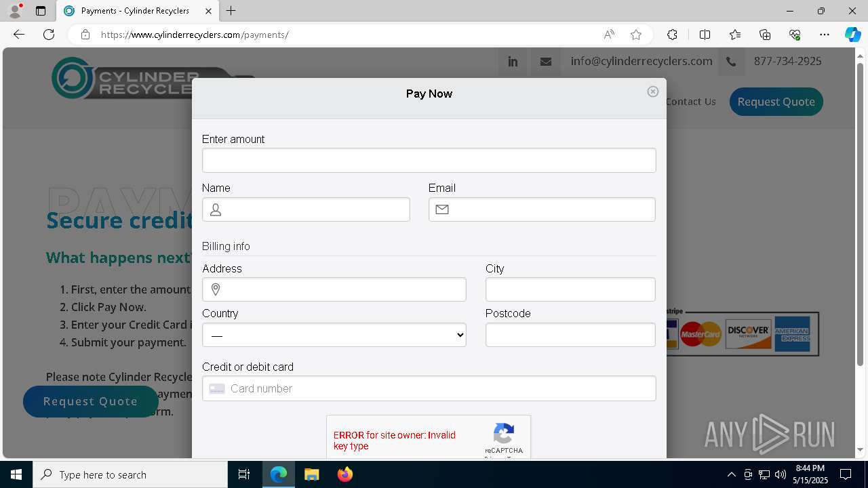Image resolution: width=868 pixels, height=488 pixels.
Task: Open Read aloud icon
Action: (x=609, y=35)
